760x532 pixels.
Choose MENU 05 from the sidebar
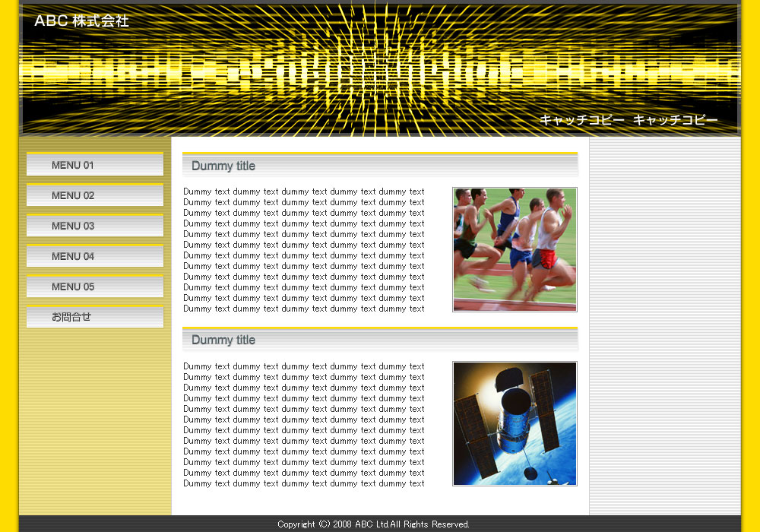pos(95,287)
